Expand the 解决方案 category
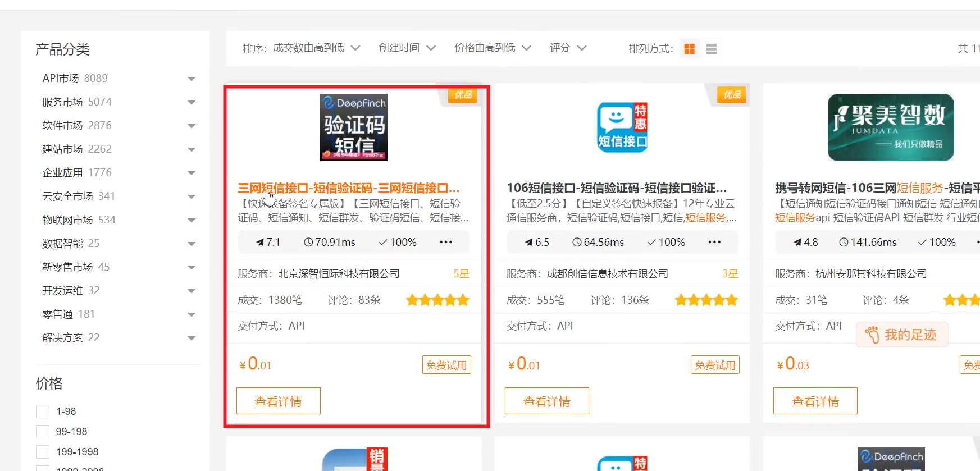Screen dimensions: 980x471 [x=192, y=338]
